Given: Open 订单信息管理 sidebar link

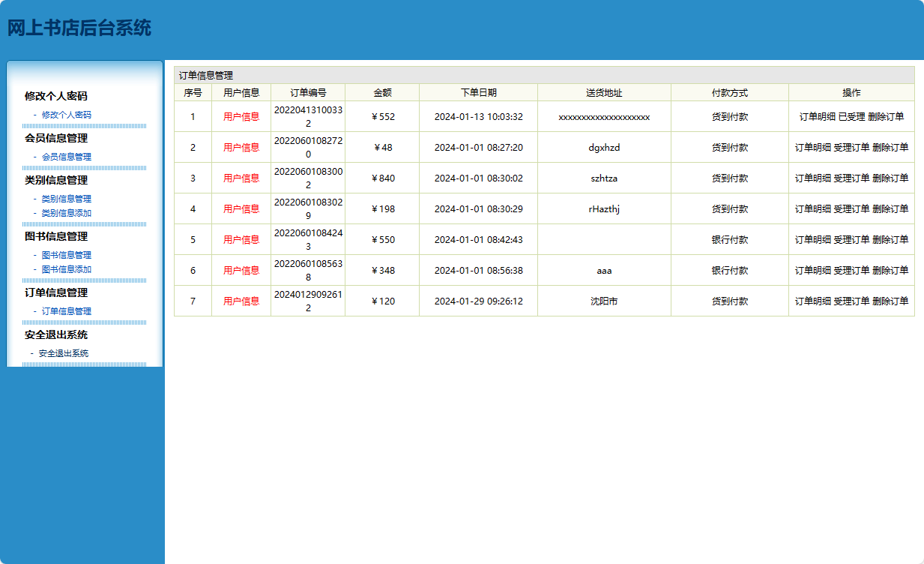Looking at the screenshot, I should pyautogui.click(x=66, y=311).
